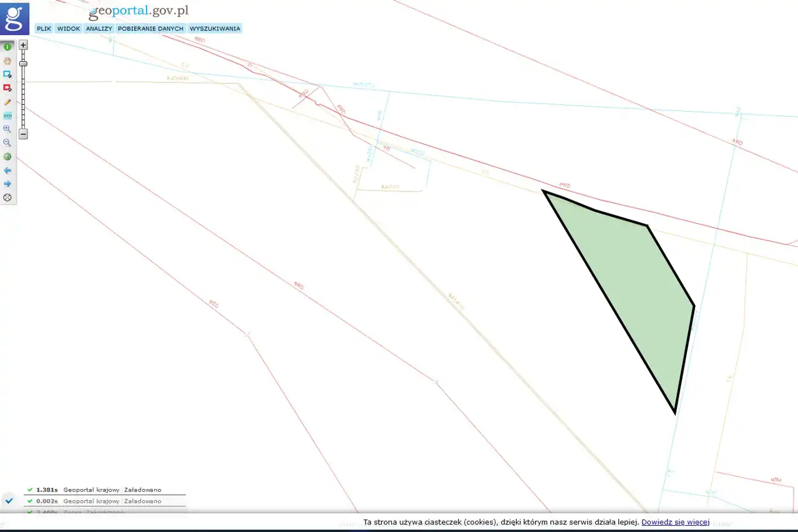Click the XTH coordinates tool icon

click(7, 115)
